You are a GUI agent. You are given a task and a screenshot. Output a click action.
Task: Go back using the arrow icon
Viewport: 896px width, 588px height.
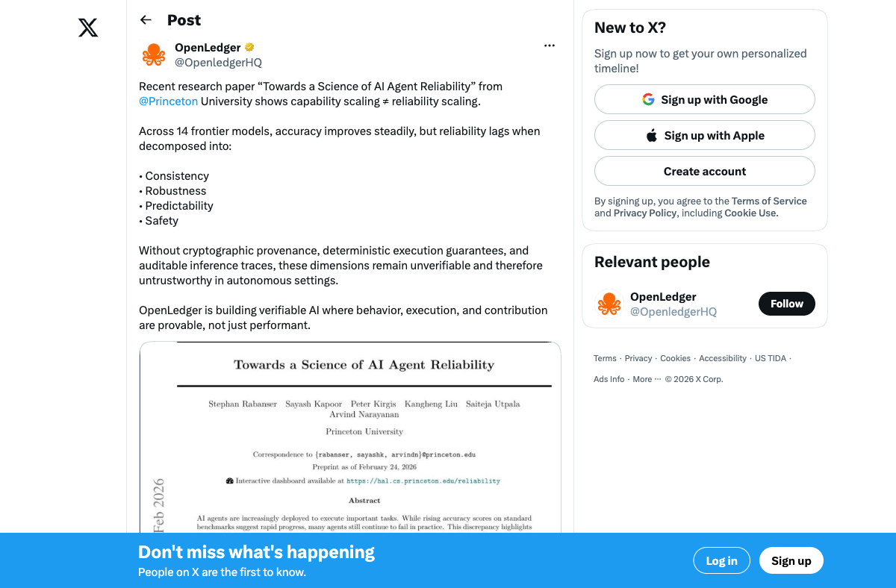pyautogui.click(x=146, y=20)
